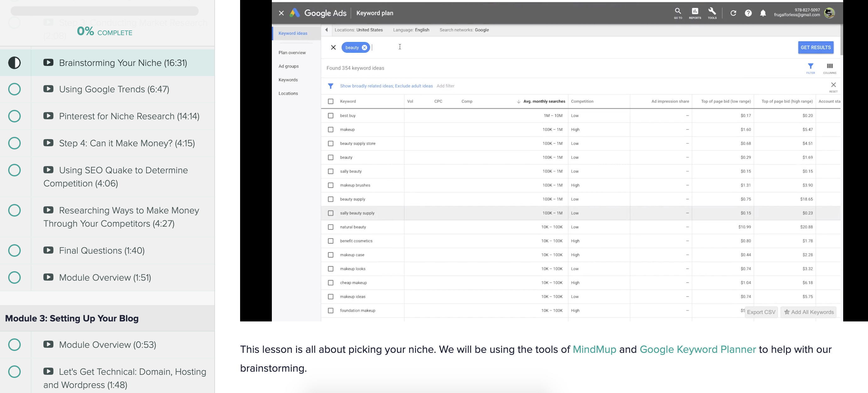
Task: Open lesson Brainstorming Your Niche (16:31)
Action: pos(123,63)
